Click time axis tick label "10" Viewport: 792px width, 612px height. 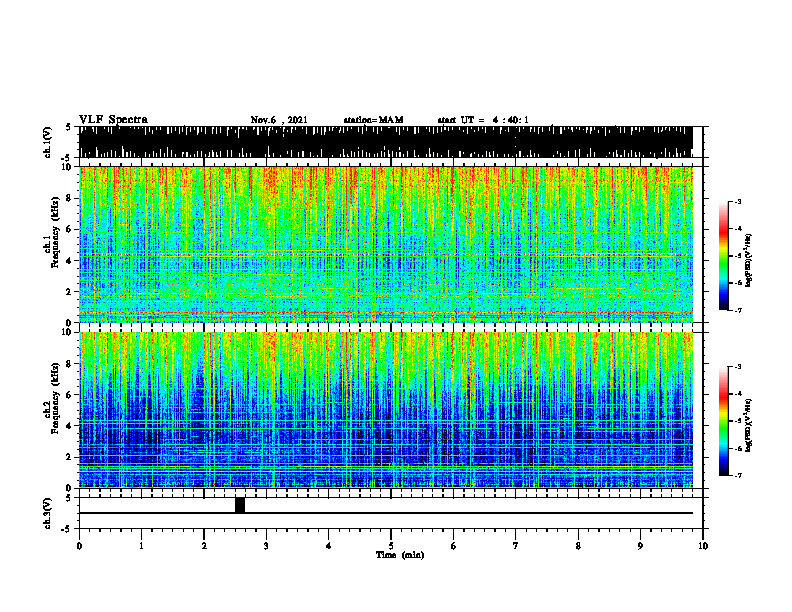pos(703,546)
